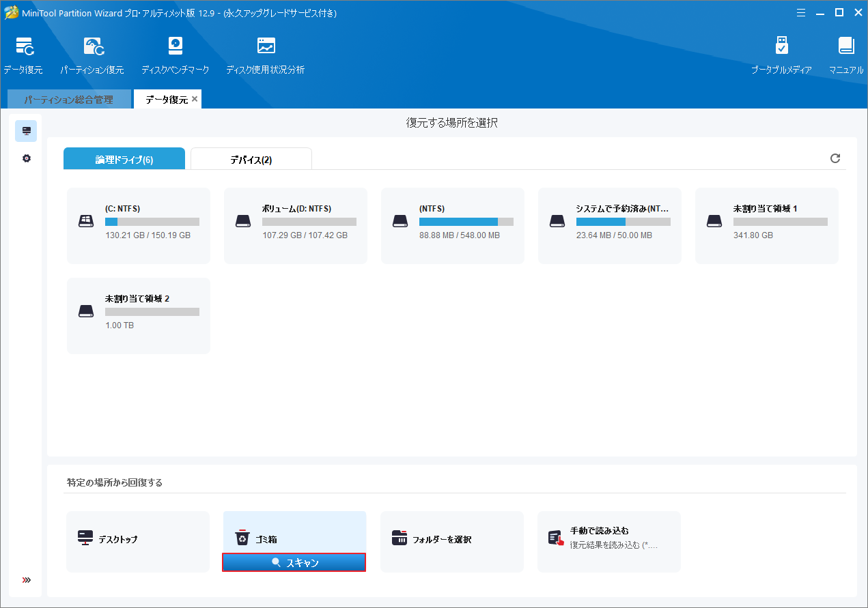Viewport: 868px width, 608px height.
Task: Click the 未割り当て領域 2 name
Action: point(137,299)
